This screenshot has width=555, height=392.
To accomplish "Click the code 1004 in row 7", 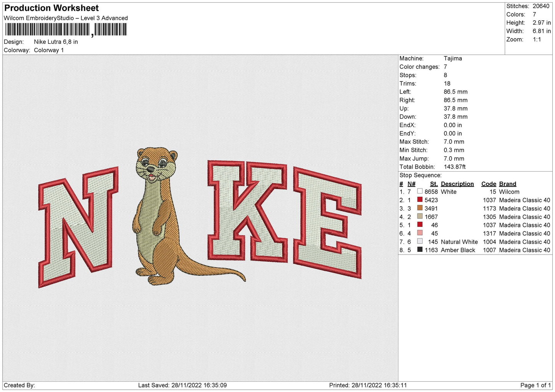I will click(489, 242).
